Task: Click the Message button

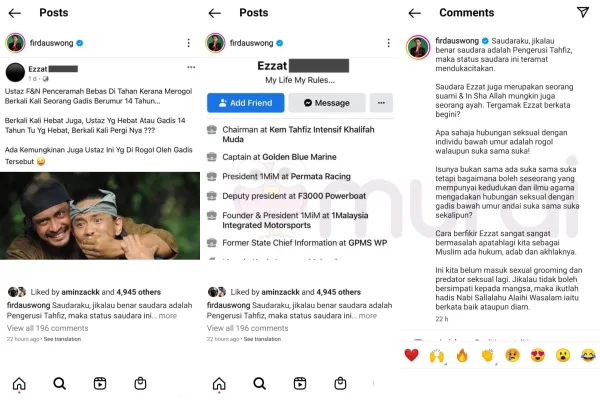Action: (x=327, y=103)
